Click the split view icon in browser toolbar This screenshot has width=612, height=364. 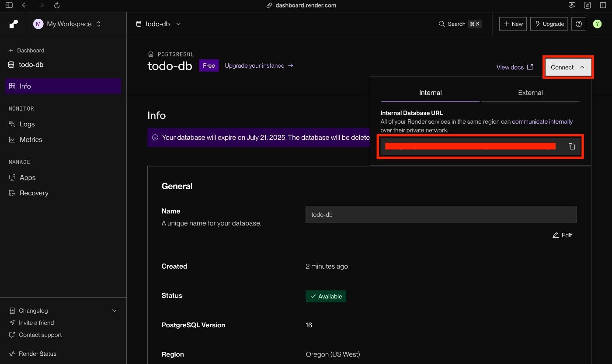point(603,5)
